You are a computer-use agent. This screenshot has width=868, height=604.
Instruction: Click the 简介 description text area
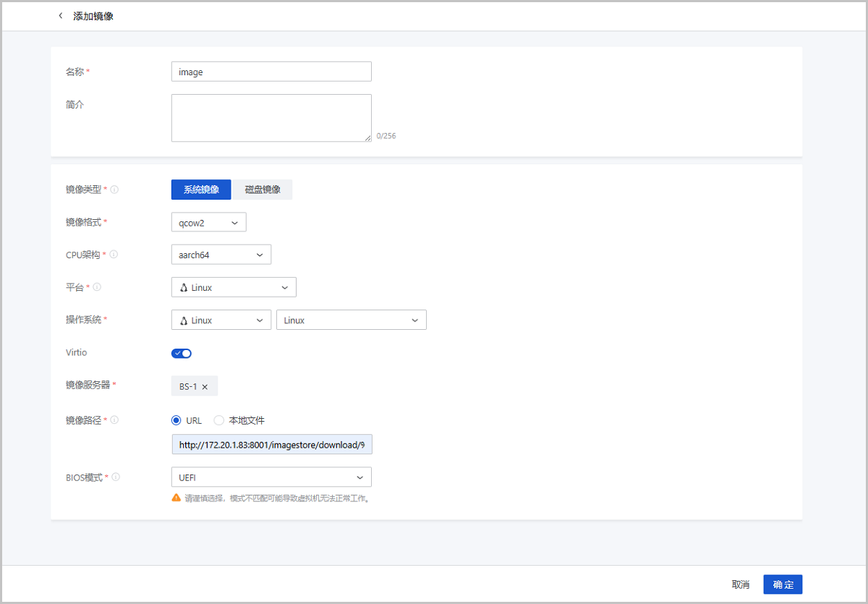click(x=271, y=118)
